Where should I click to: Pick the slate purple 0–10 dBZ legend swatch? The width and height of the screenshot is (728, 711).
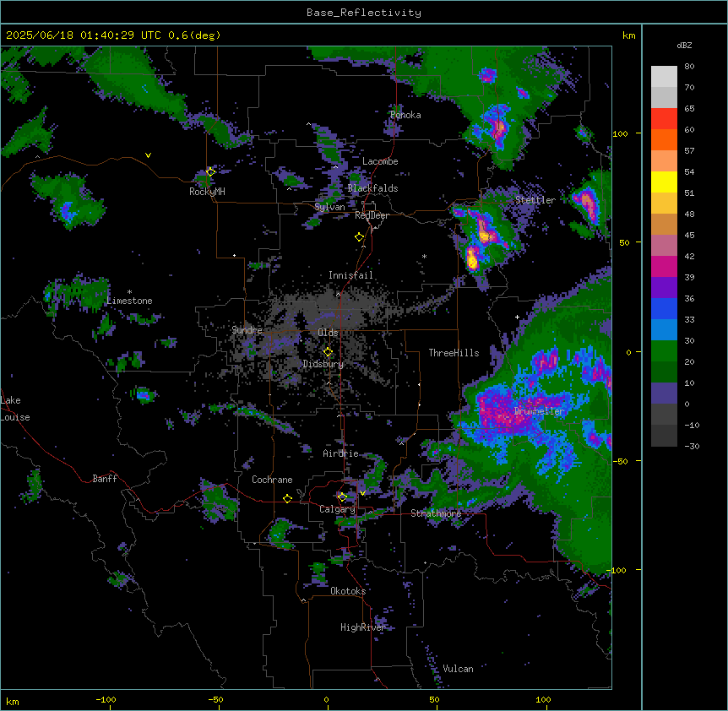pyautogui.click(x=664, y=393)
